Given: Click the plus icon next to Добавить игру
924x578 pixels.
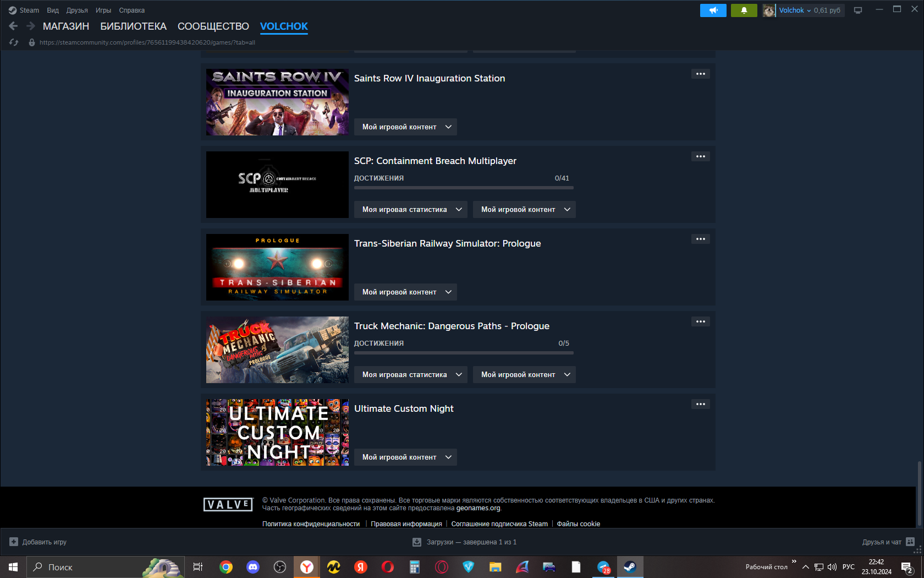Looking at the screenshot, I should click(x=14, y=542).
